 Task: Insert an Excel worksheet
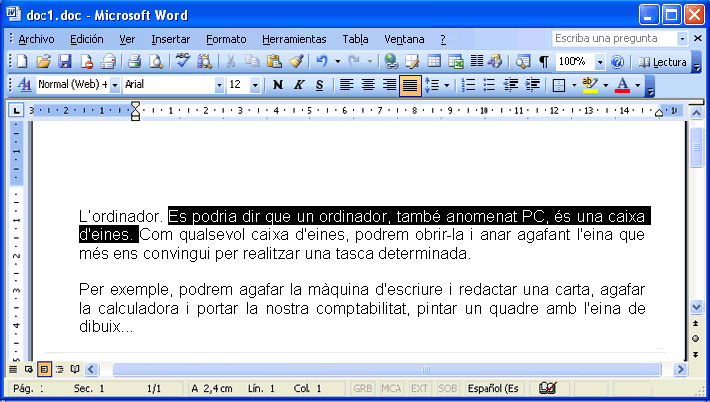pos(456,62)
